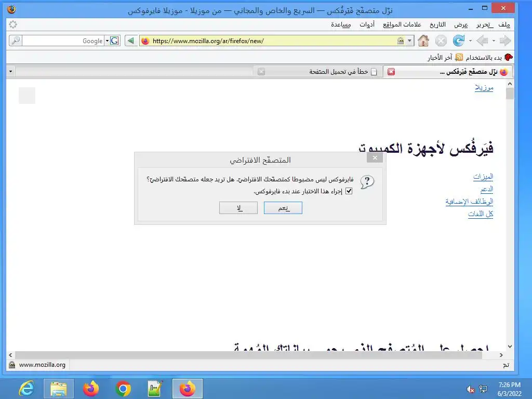Click the throbber activity icon under the title bar

[13, 24]
